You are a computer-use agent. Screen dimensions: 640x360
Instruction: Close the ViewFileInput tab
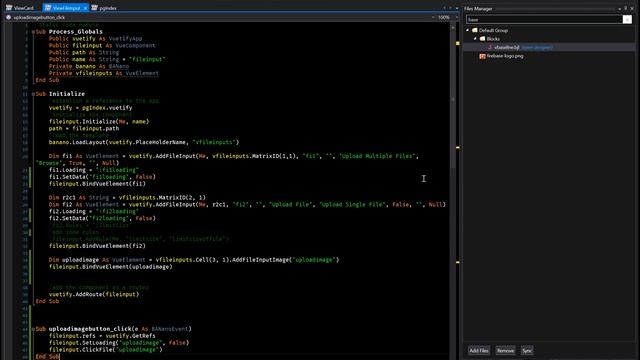pyautogui.click(x=85, y=8)
